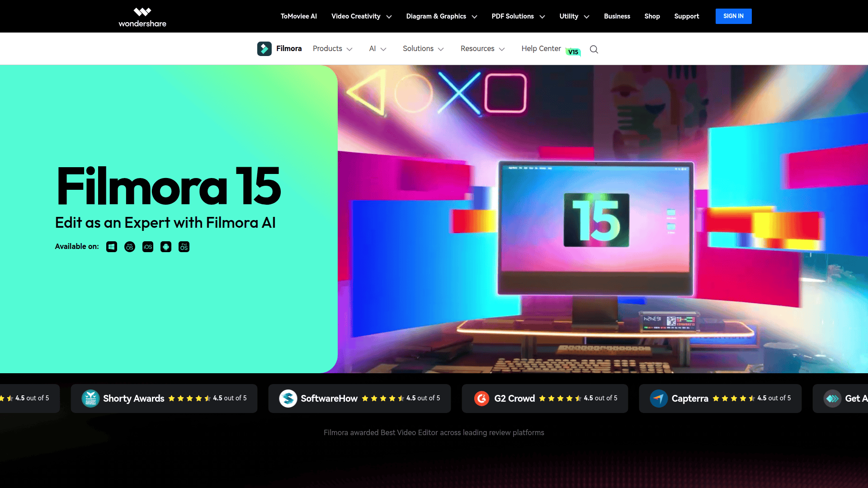Screen dimensions: 868x488
Task: Click the Shorty Awards star rating
Action: click(x=189, y=398)
